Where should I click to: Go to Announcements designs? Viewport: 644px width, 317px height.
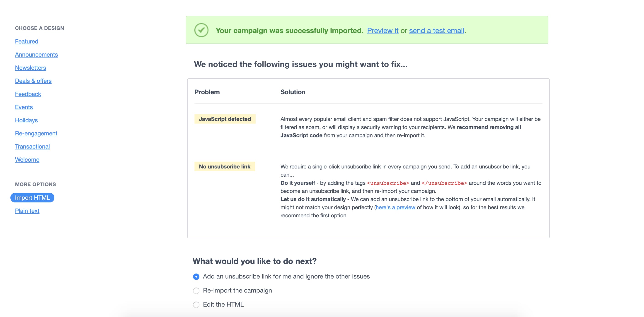[x=36, y=55]
